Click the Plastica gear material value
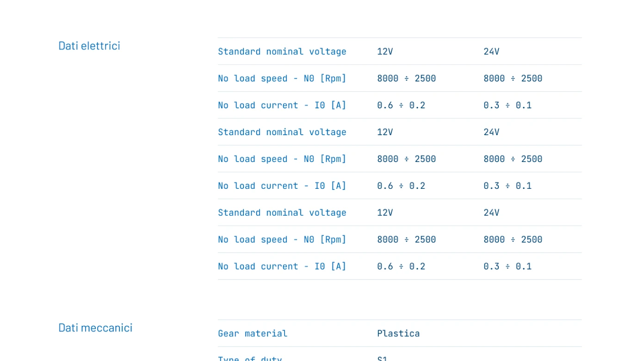 398,333
